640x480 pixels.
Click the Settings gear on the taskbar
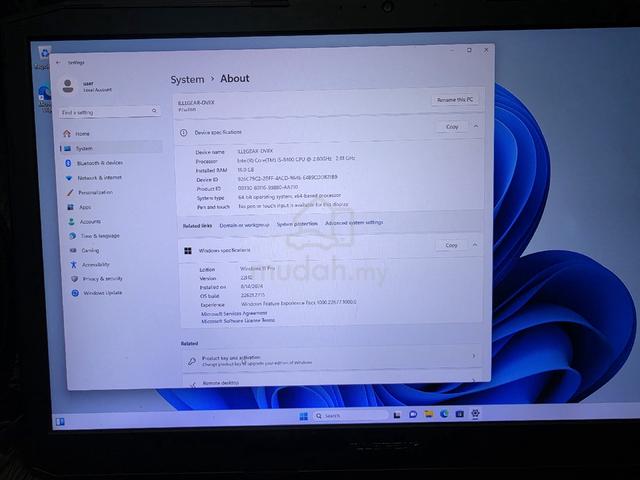475,413
